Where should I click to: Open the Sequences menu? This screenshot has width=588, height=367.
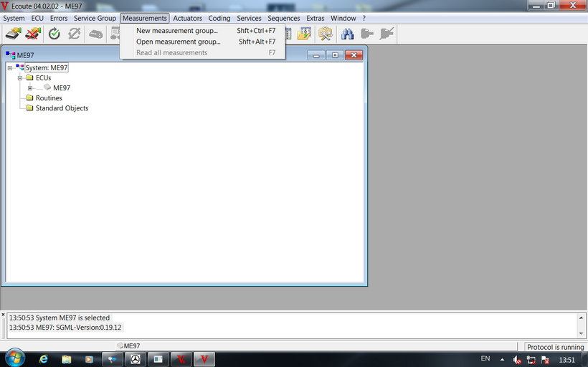pyautogui.click(x=283, y=18)
